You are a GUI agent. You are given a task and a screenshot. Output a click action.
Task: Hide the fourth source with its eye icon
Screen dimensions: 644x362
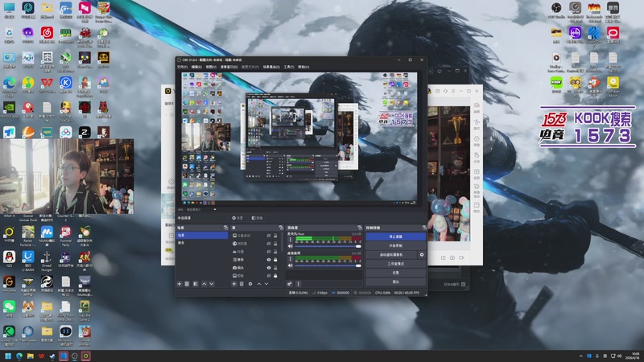(269, 259)
